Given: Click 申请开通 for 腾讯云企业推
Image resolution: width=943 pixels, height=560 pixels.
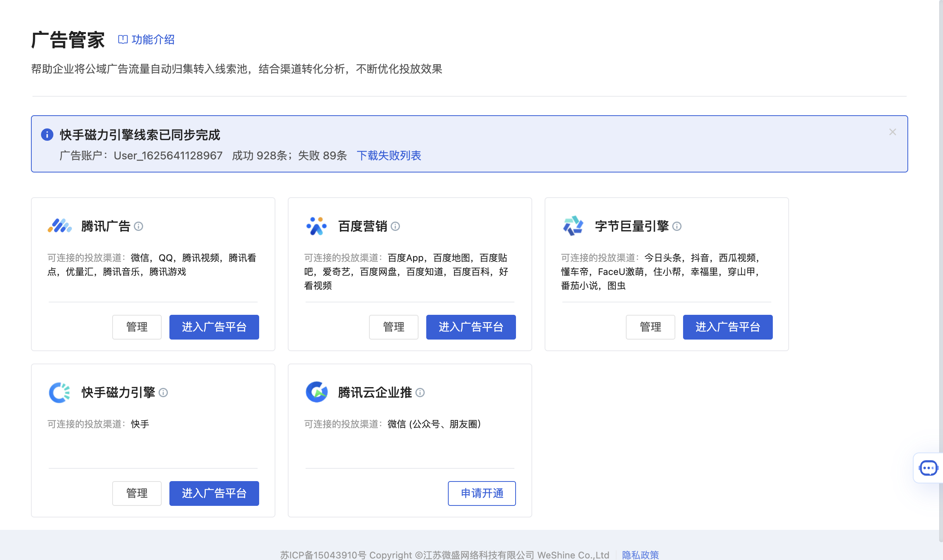Looking at the screenshot, I should pyautogui.click(x=482, y=493).
